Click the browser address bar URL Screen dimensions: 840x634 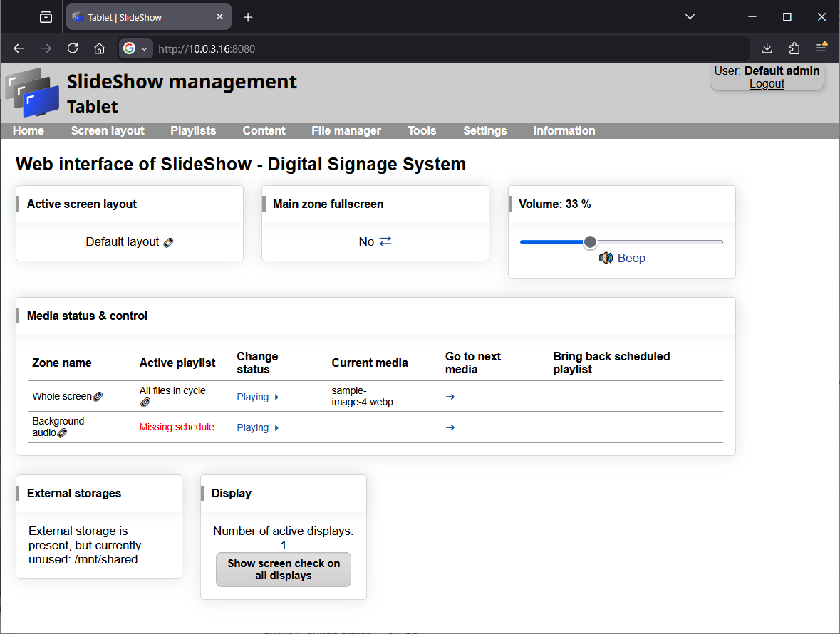[207, 49]
